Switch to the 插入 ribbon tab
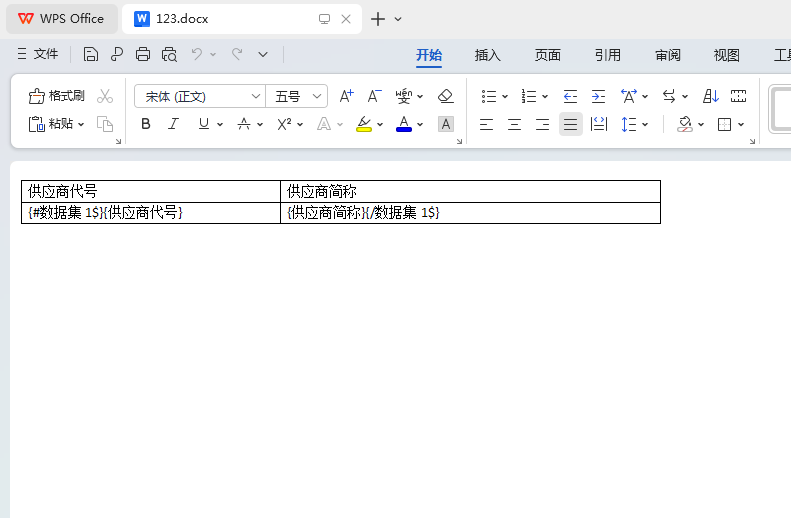The width and height of the screenshot is (791, 518). 487,55
